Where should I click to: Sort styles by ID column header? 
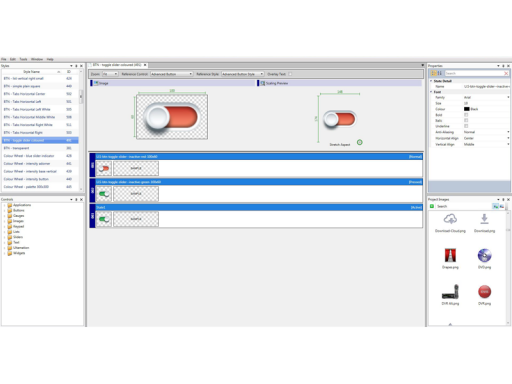[x=69, y=72]
